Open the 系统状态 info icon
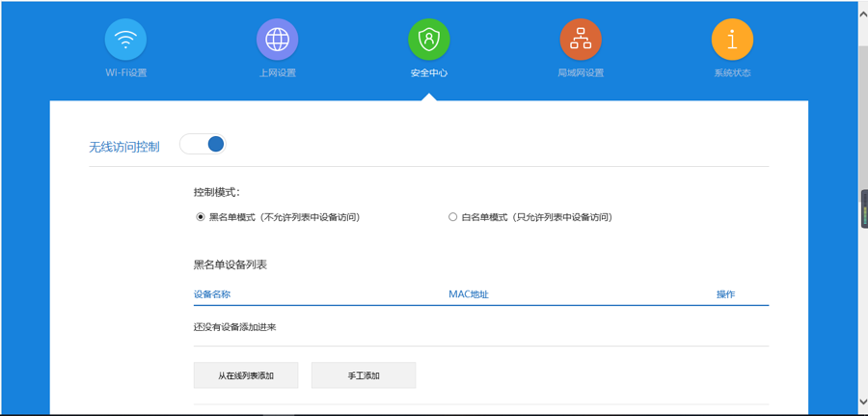This screenshot has width=868, height=416. click(732, 40)
